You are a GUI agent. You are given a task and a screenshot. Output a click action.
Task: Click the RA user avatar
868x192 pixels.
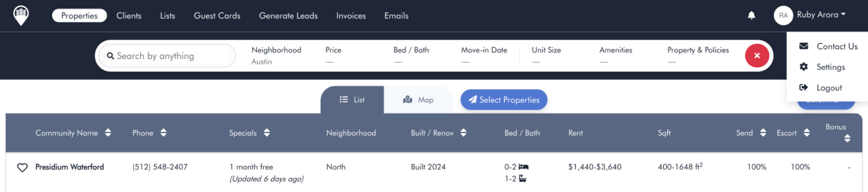pyautogui.click(x=783, y=16)
